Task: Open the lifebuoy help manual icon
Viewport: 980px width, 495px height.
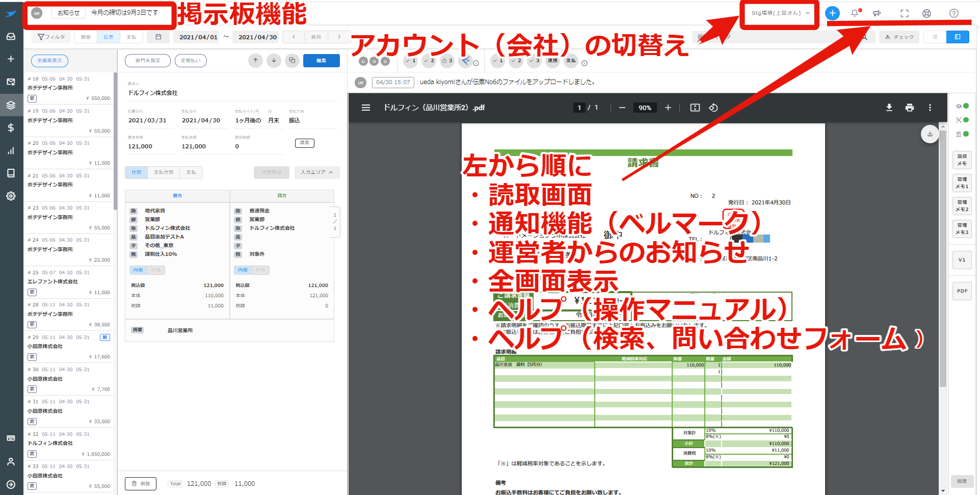Action: point(927,13)
